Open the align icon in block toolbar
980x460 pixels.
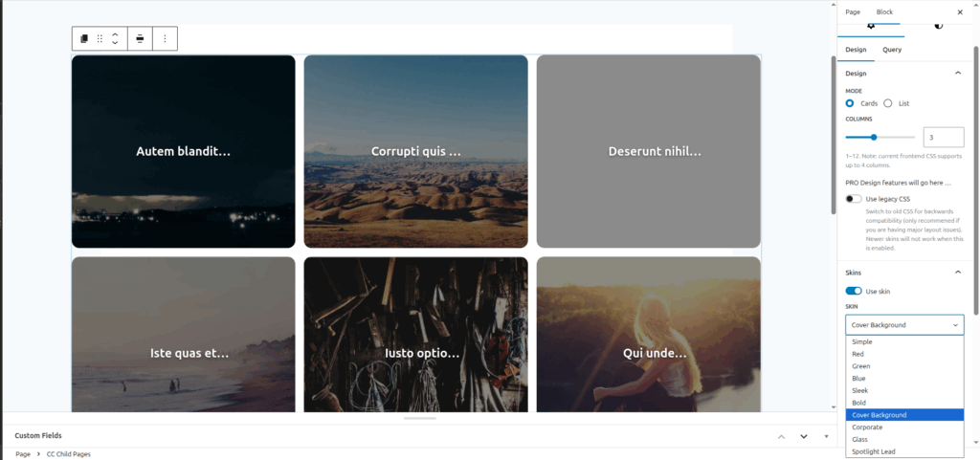pos(140,38)
